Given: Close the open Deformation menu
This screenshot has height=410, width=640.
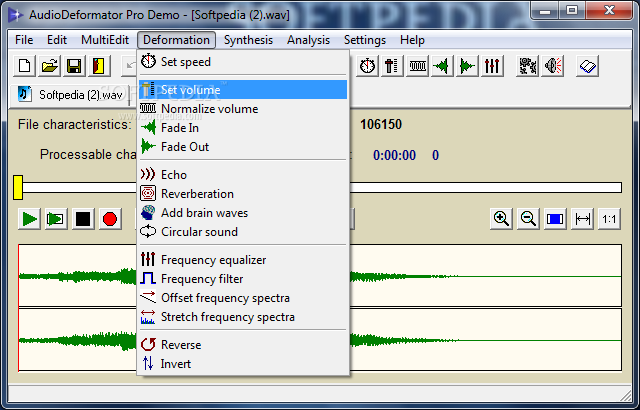Looking at the screenshot, I should [176, 40].
